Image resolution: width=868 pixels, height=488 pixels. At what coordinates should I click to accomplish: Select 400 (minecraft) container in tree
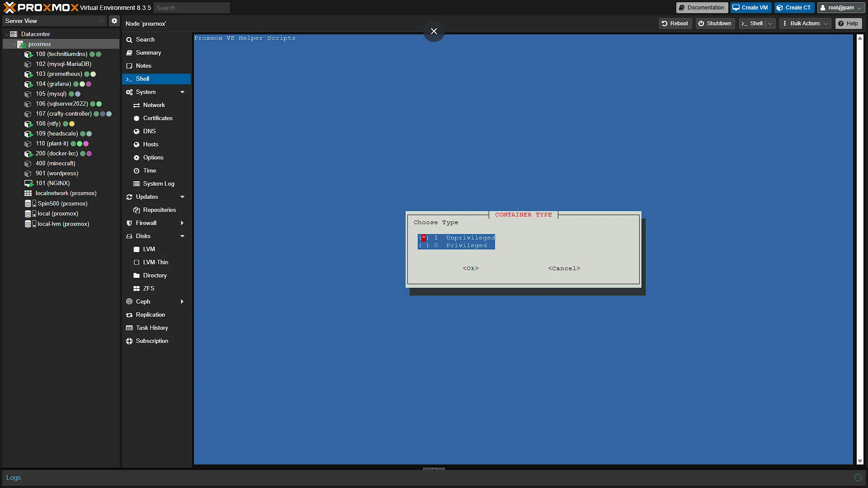point(61,164)
